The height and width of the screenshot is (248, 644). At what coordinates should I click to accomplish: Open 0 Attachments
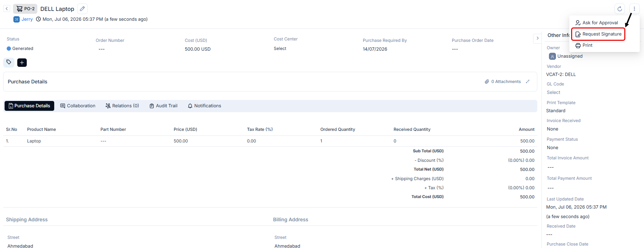click(x=502, y=82)
